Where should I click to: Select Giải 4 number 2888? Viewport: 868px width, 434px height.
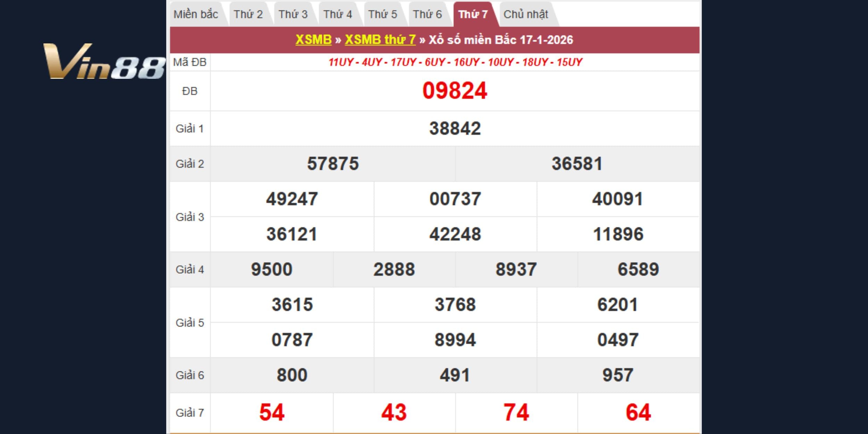[x=394, y=269]
